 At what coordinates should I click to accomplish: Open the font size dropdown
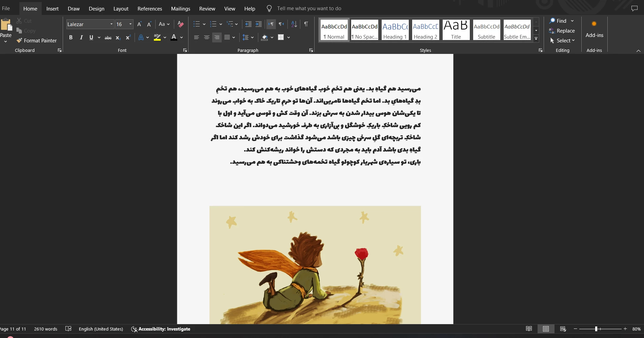pyautogui.click(x=130, y=24)
